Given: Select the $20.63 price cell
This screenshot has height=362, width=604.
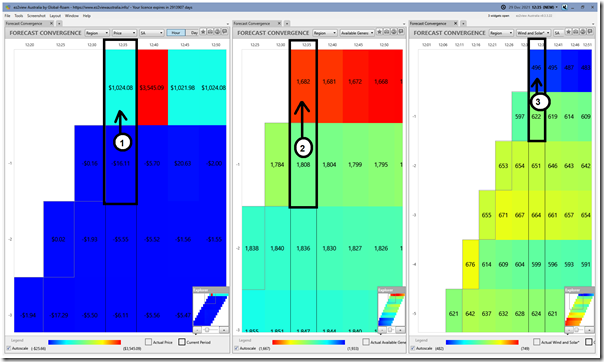Looking at the screenshot, I should 183,163.
